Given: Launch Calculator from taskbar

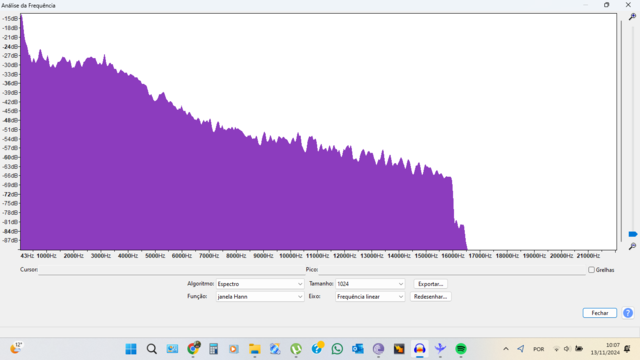Looking at the screenshot, I should tap(213, 349).
